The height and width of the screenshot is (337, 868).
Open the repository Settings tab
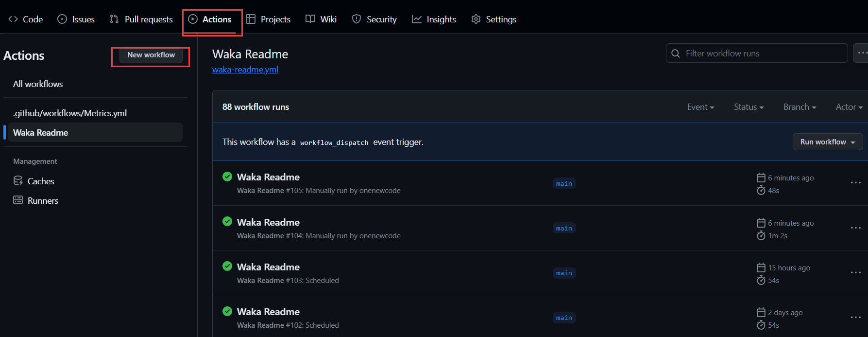pyautogui.click(x=494, y=19)
